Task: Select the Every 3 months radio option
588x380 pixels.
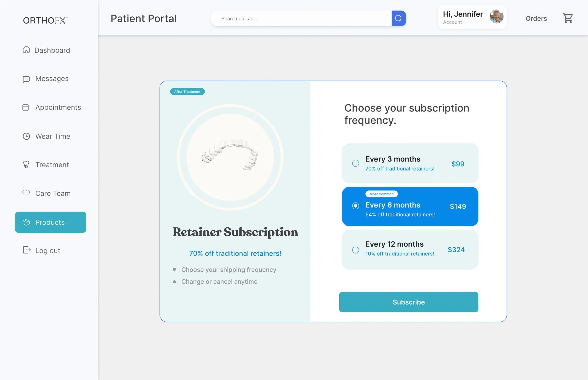Action: pos(355,163)
